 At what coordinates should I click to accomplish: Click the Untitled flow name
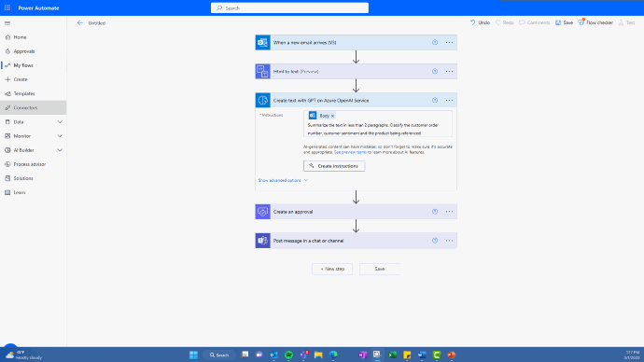tap(97, 23)
